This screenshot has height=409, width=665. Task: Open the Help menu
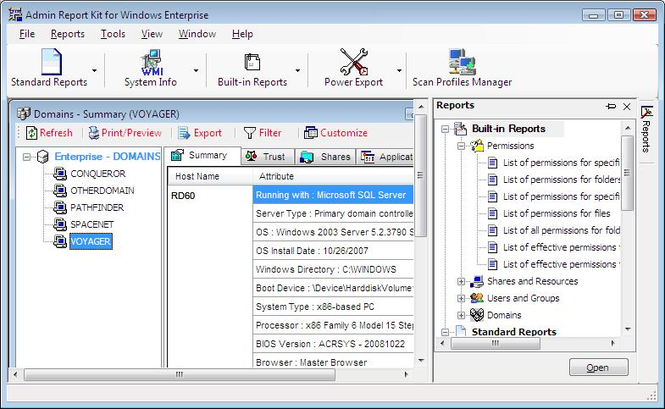point(242,34)
